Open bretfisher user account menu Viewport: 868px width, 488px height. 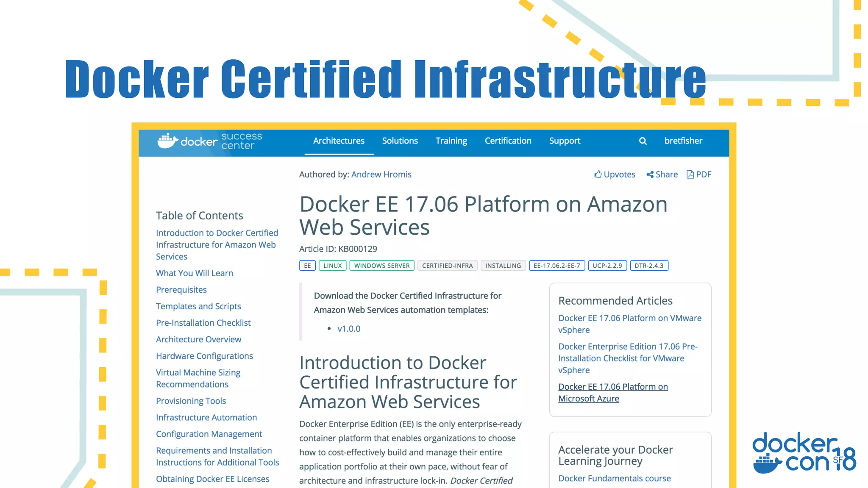point(683,141)
